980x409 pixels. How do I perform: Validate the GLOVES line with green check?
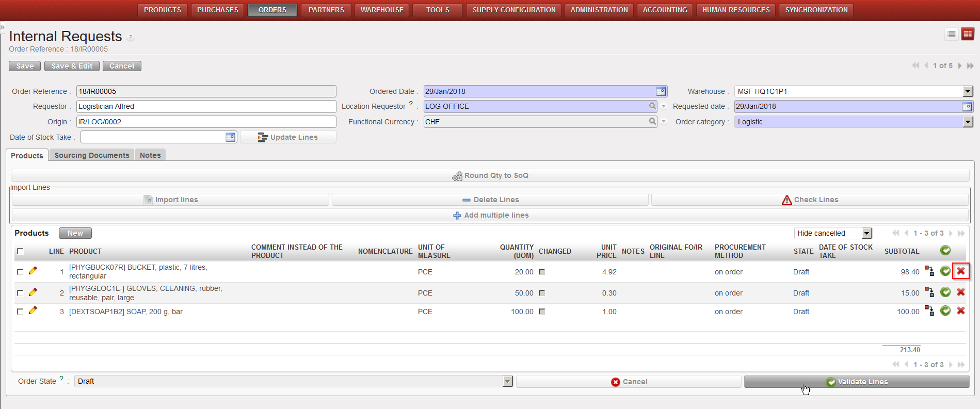coord(945,292)
